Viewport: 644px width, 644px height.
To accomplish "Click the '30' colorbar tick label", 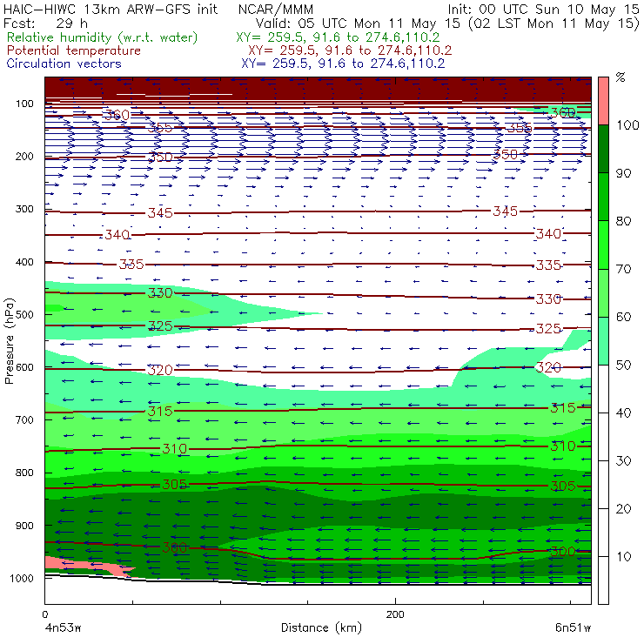I will point(623,461).
